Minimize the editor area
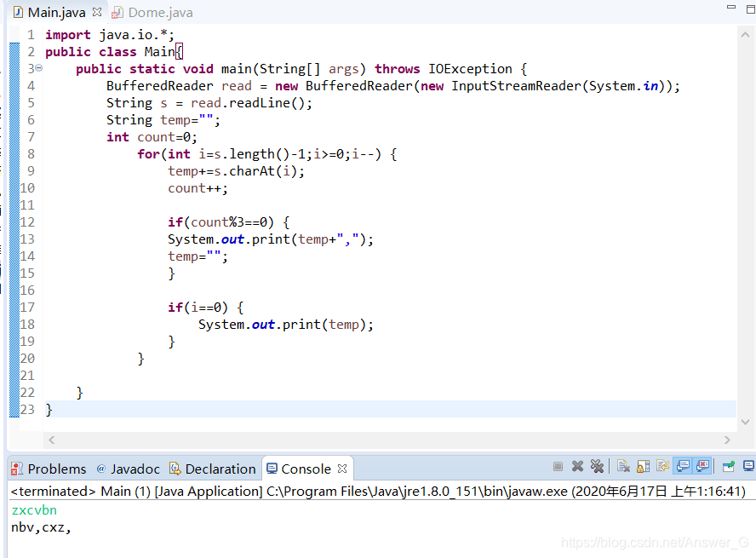 (x=731, y=7)
